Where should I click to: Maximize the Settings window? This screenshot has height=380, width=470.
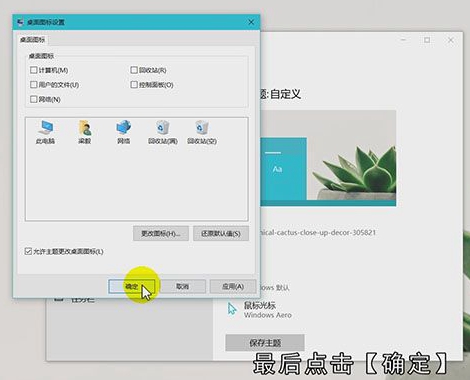coord(427,40)
